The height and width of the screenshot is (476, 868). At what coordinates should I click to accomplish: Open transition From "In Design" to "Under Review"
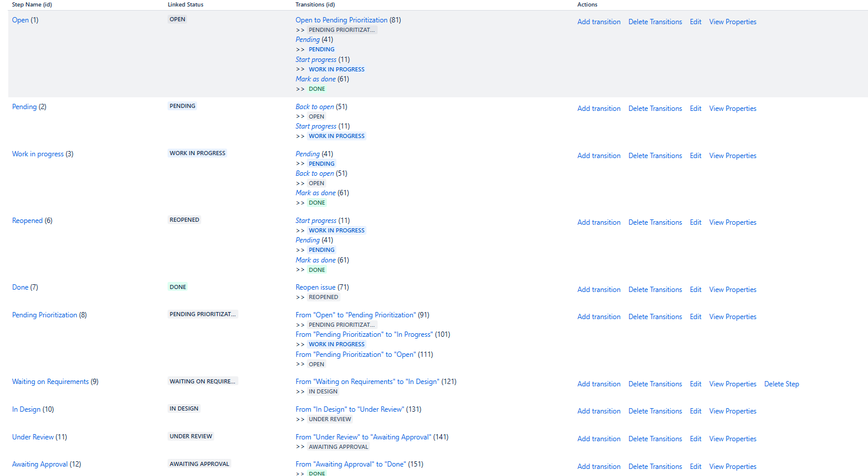350,409
